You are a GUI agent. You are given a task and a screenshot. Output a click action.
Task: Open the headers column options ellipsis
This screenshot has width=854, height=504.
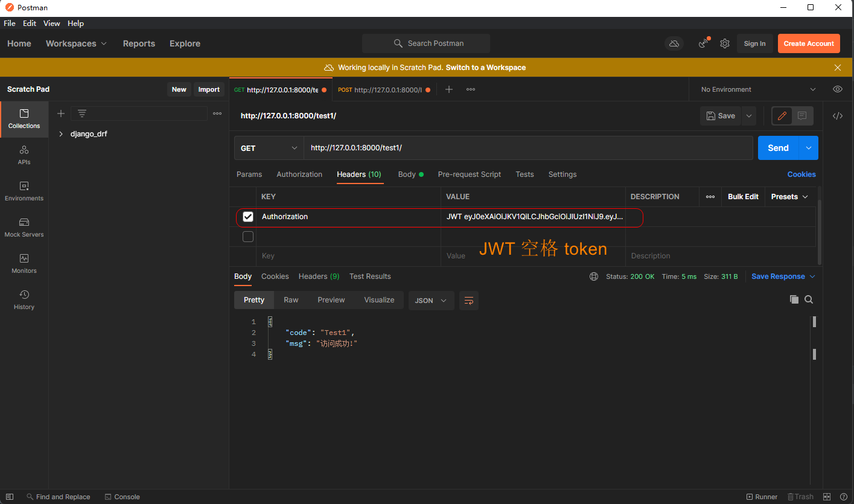coord(710,197)
